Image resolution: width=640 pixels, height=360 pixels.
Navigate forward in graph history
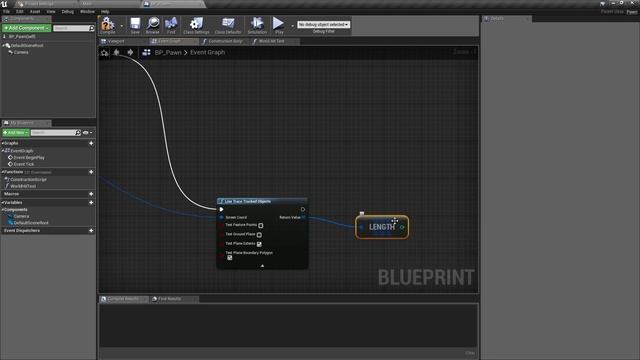pos(130,52)
